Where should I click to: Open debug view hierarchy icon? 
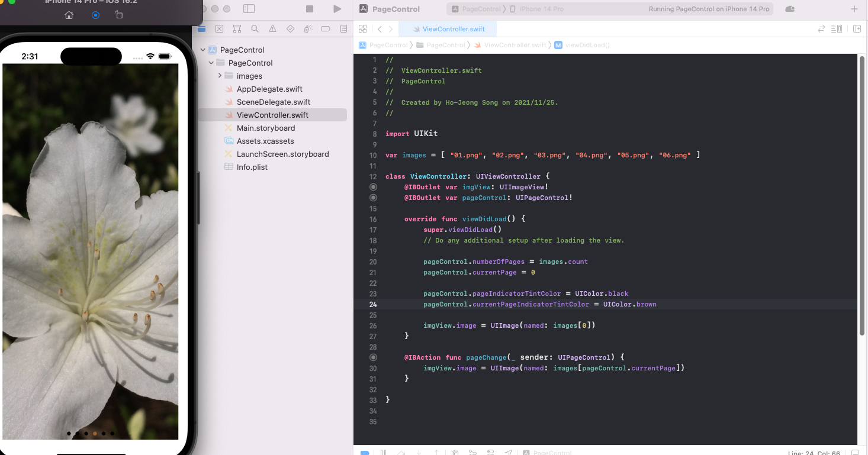pyautogui.click(x=455, y=453)
